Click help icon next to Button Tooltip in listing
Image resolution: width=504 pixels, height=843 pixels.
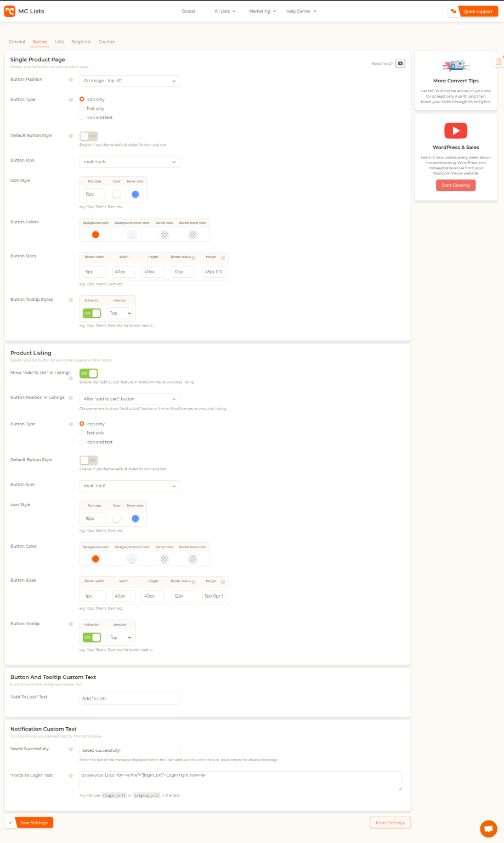[71, 624]
